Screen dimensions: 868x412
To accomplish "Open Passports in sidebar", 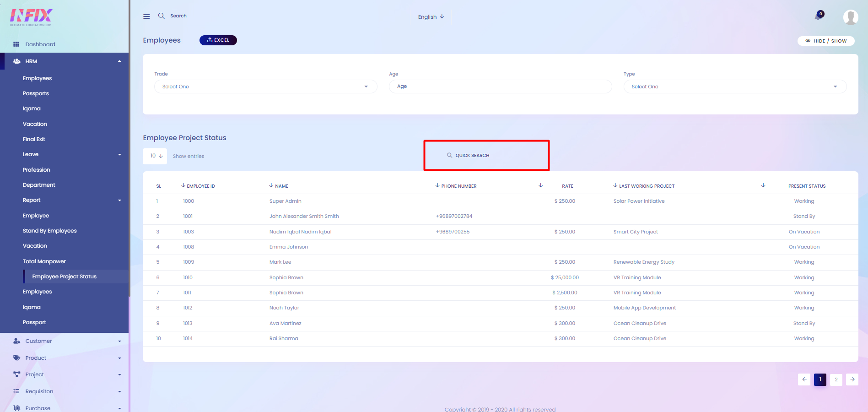I will point(36,93).
